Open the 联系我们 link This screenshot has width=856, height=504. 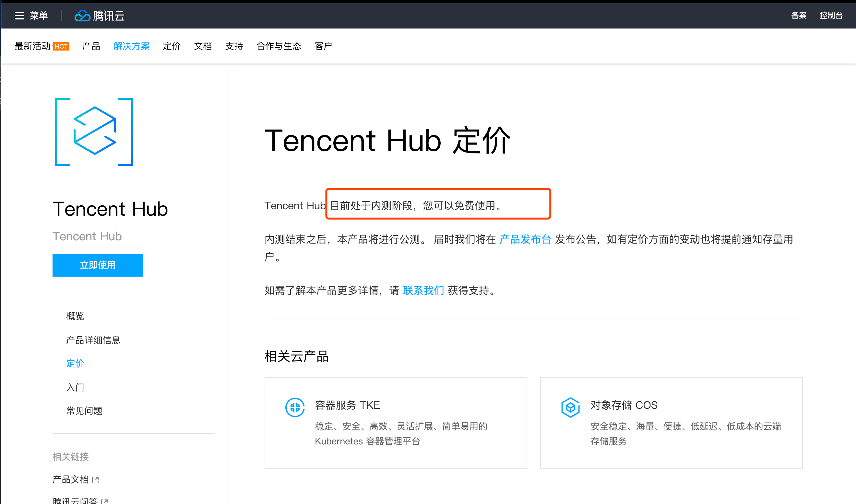tap(423, 291)
